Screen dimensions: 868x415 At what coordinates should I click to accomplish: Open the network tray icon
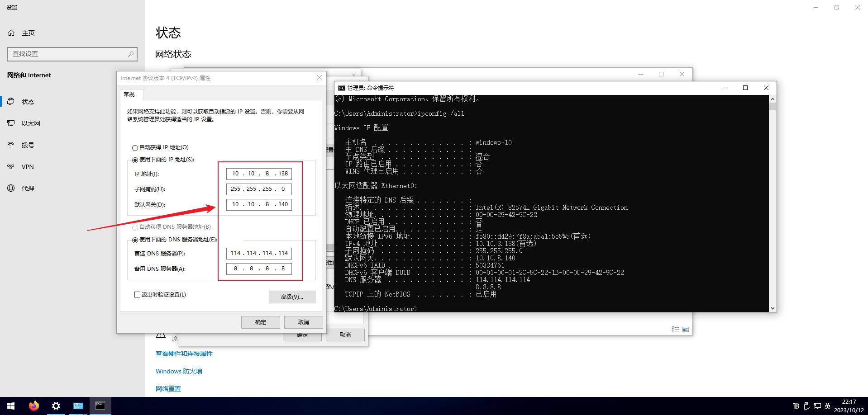coord(817,406)
